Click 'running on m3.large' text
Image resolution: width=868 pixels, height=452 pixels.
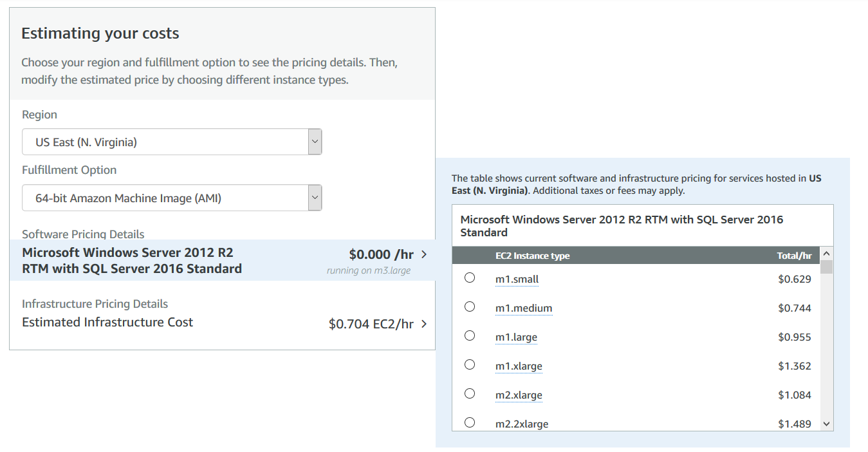tap(369, 270)
